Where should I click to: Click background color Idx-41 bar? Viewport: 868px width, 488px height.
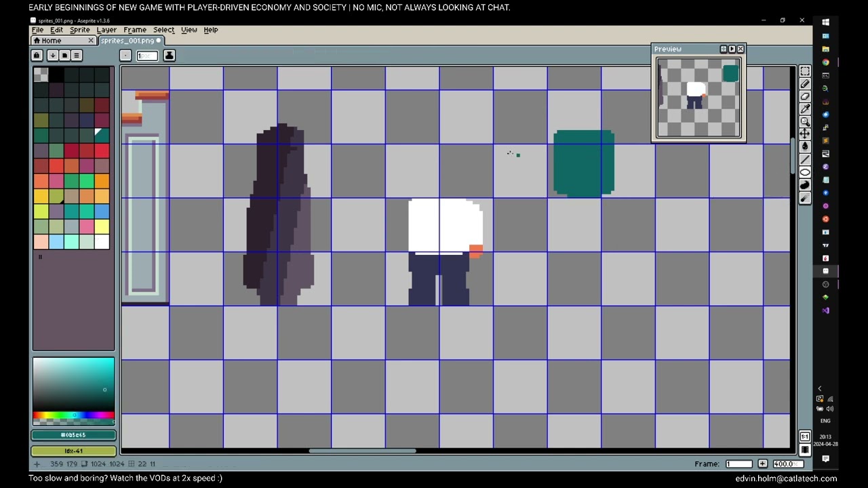[73, 451]
